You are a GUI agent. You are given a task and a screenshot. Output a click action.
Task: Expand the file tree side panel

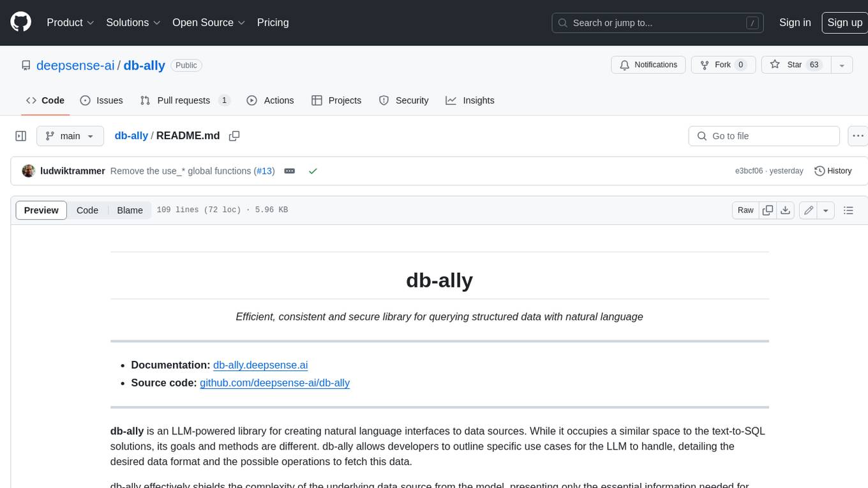[x=20, y=136]
